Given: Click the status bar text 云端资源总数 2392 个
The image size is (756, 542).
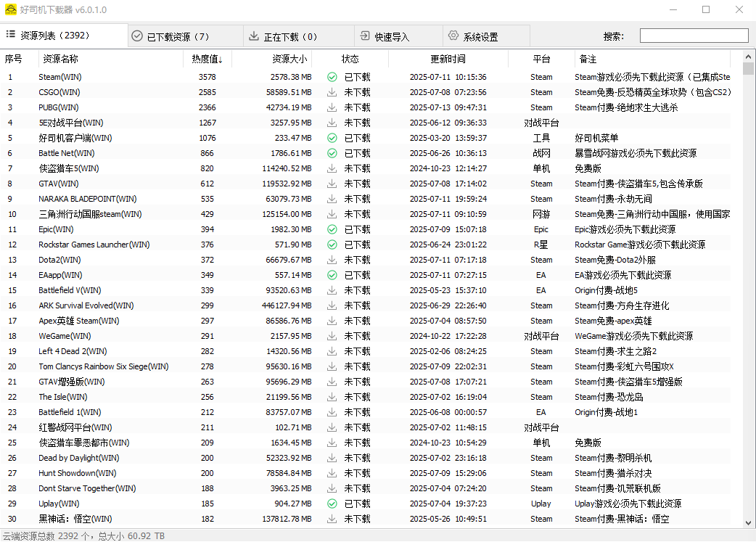Looking at the screenshot, I should tap(46, 536).
